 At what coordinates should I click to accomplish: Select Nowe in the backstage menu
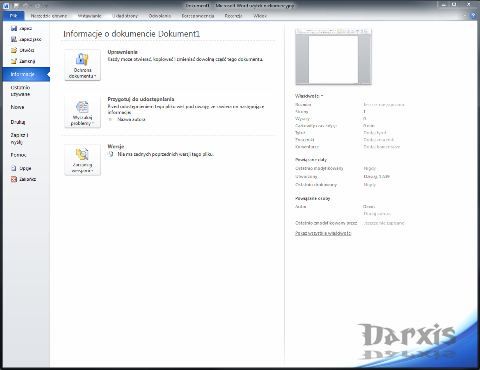coord(17,107)
